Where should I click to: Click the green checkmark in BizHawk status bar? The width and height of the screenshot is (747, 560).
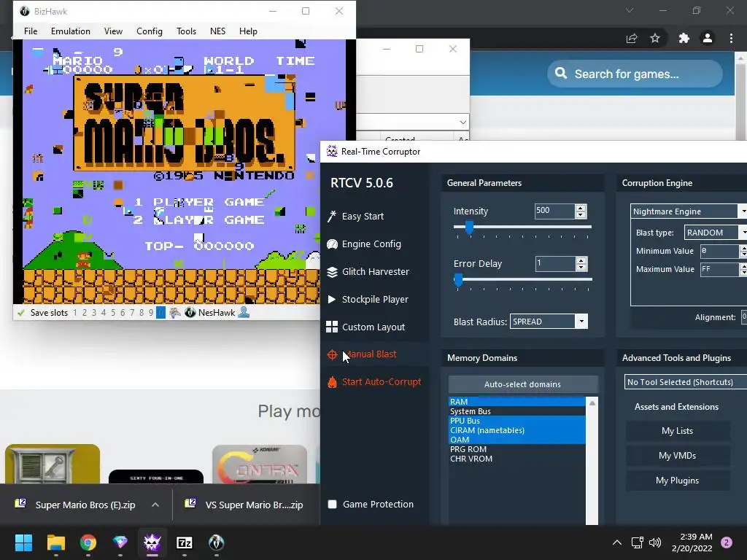[20, 313]
